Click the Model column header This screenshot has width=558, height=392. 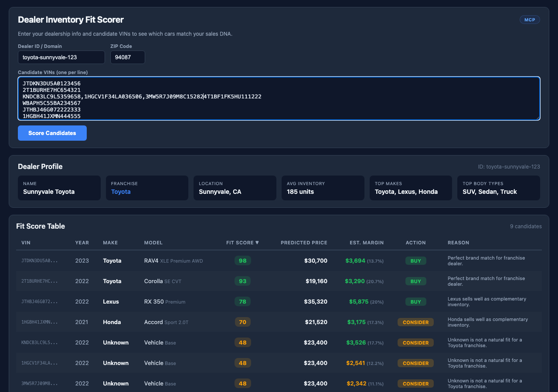[x=153, y=243]
